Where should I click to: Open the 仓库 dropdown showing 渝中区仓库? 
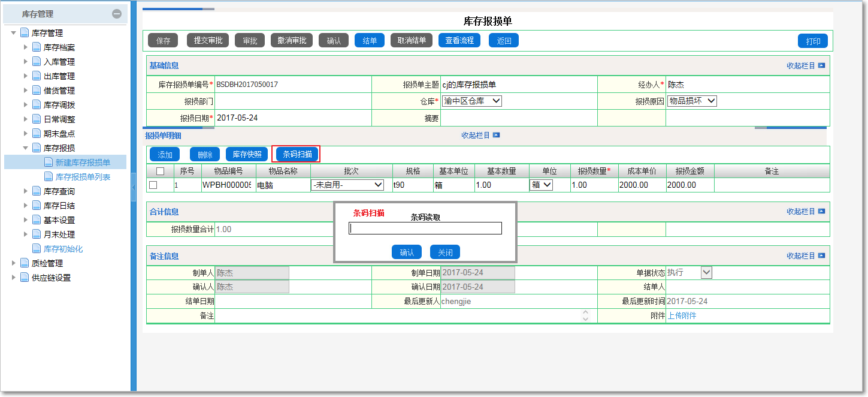click(471, 101)
